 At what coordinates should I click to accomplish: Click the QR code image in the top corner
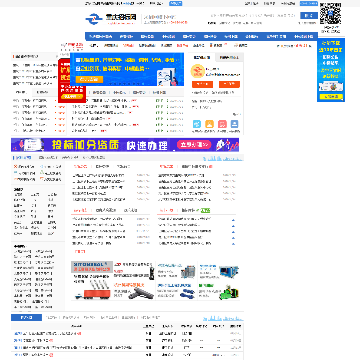pos(331,14)
